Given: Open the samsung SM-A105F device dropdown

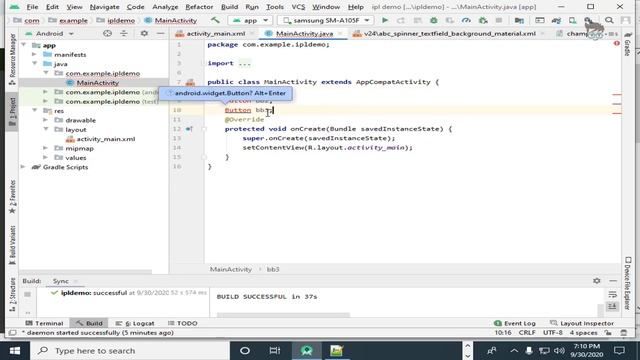Looking at the screenshot, I should [325, 20].
